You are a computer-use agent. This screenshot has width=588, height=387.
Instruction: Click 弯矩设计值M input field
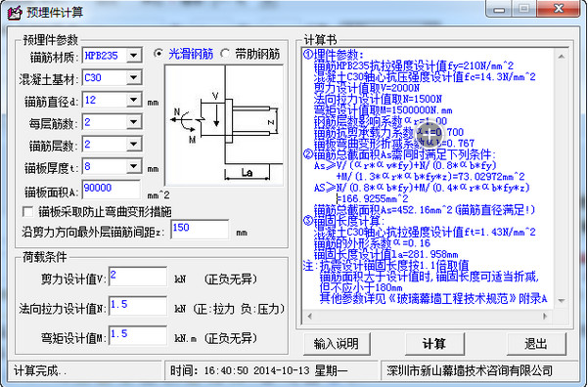point(138,335)
